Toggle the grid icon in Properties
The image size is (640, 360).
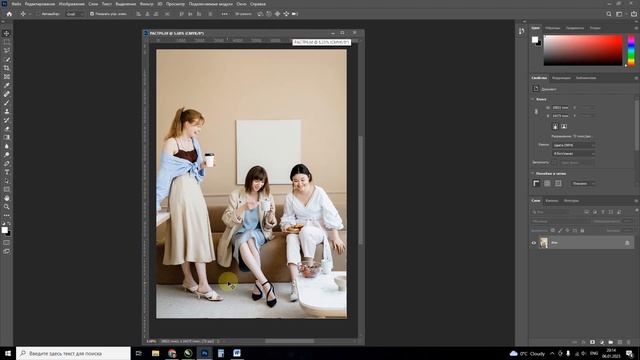pyautogui.click(x=547, y=184)
